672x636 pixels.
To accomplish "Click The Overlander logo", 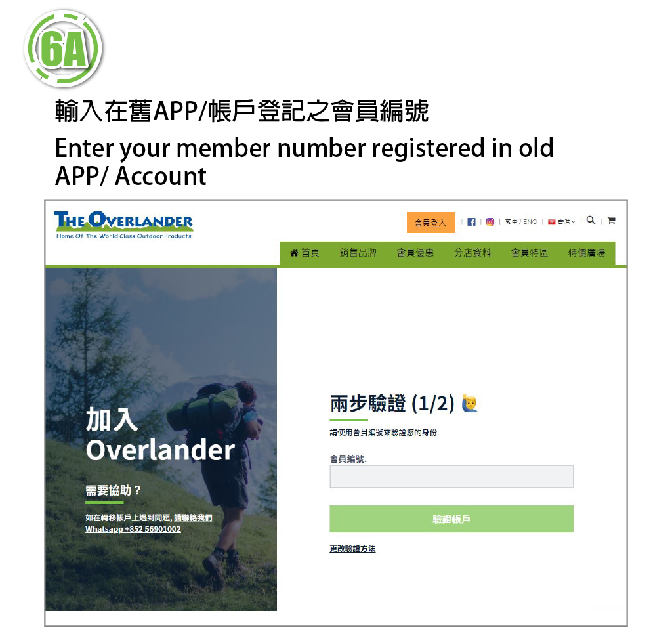I will point(124,225).
